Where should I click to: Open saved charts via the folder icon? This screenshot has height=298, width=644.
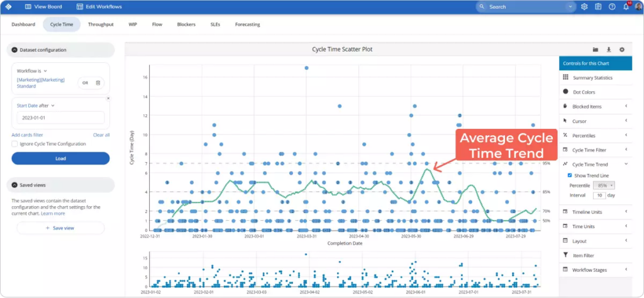[595, 49]
